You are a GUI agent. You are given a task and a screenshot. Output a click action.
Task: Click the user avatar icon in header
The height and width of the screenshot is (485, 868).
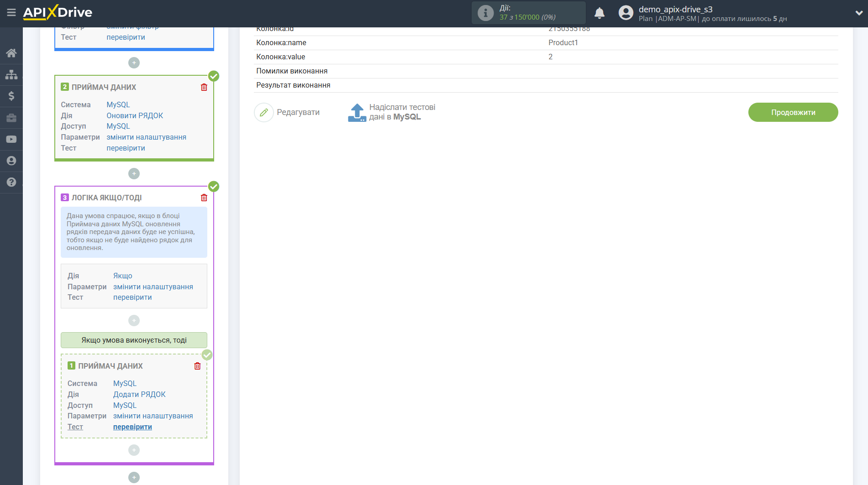[626, 13]
